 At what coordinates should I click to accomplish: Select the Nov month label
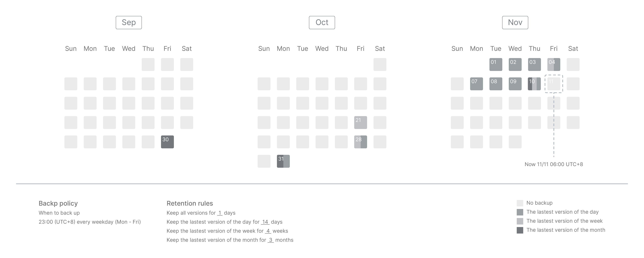click(515, 23)
